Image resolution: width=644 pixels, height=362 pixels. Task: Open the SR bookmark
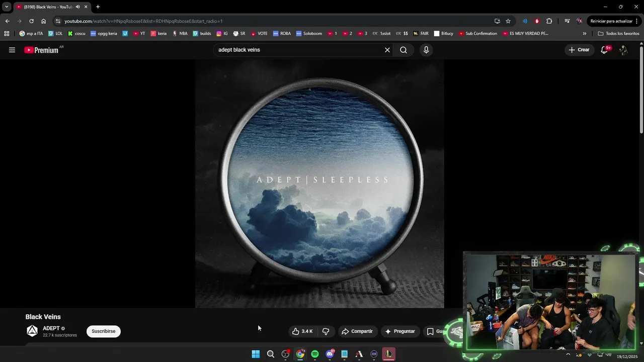point(239,34)
